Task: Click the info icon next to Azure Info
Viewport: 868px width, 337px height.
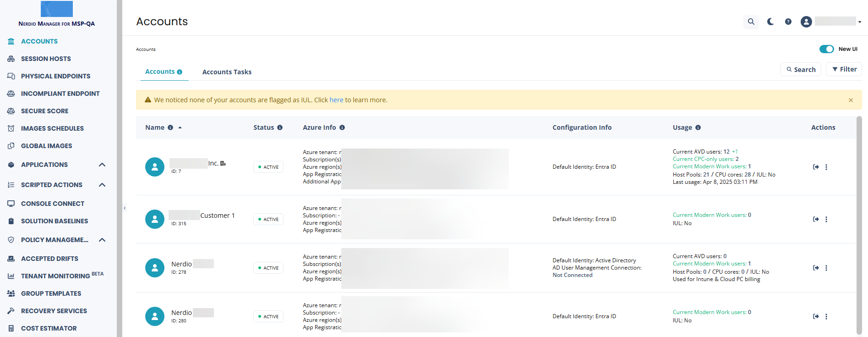Action: point(342,127)
